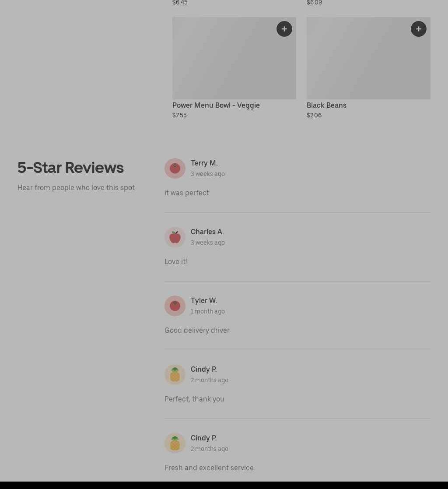Add Black Beans with plus icon
This screenshot has width=448, height=489.
click(418, 29)
